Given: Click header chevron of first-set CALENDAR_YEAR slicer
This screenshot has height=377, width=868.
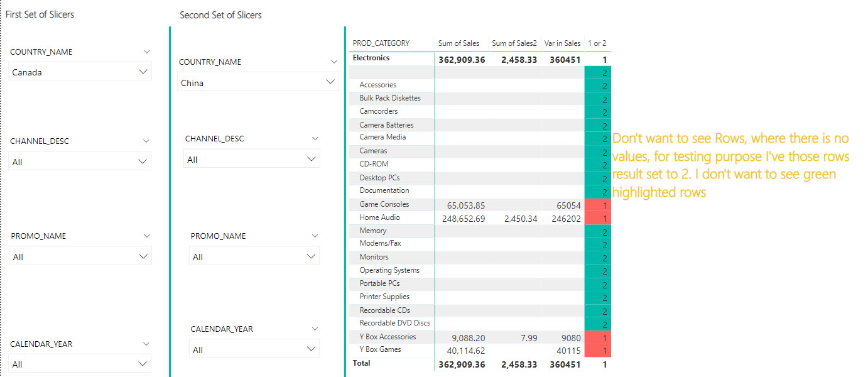Looking at the screenshot, I should pos(147,344).
